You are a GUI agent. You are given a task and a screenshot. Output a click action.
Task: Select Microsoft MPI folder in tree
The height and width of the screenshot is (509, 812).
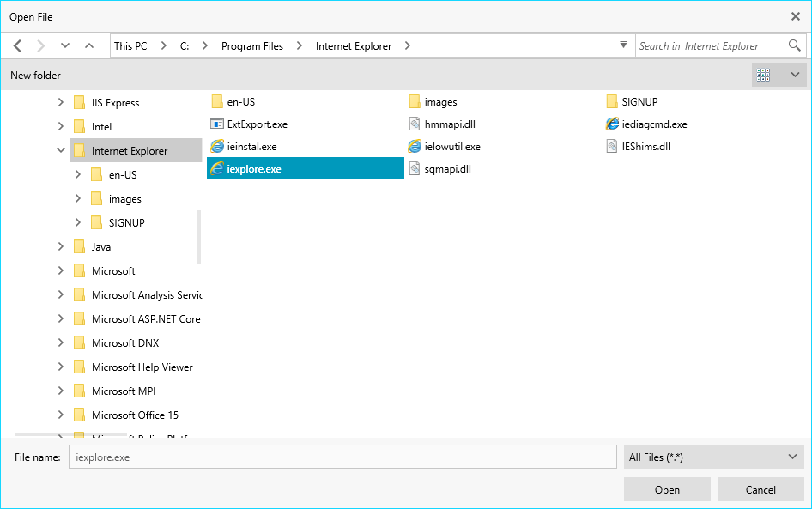[124, 391]
